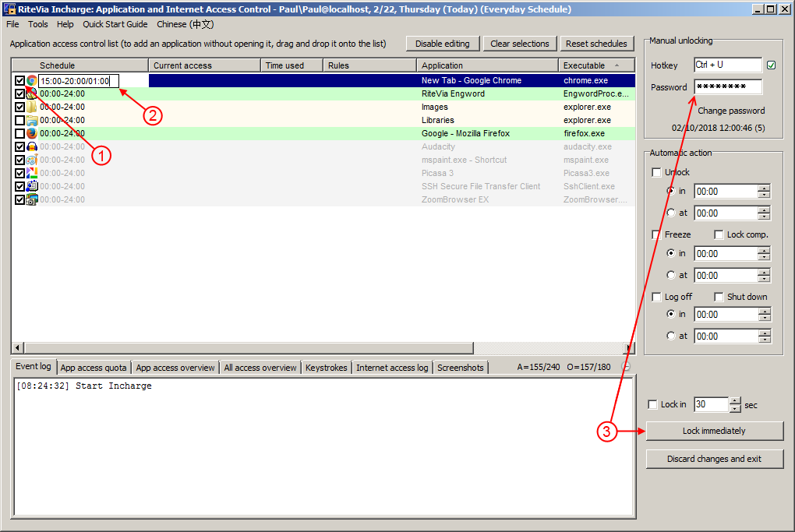The image size is (795, 532).
Task: Click the list scrollbar left arrow
Action: coord(18,347)
